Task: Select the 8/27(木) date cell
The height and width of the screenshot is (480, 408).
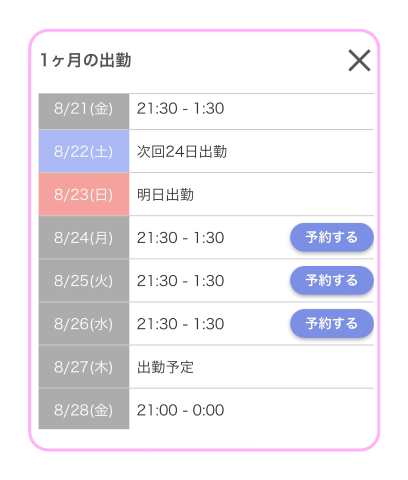Action: coord(84,367)
